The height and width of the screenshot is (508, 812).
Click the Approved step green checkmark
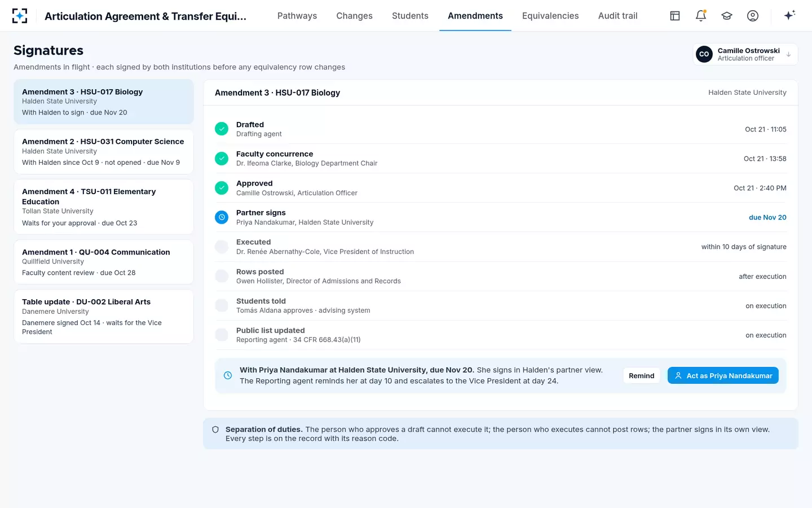pos(222,187)
